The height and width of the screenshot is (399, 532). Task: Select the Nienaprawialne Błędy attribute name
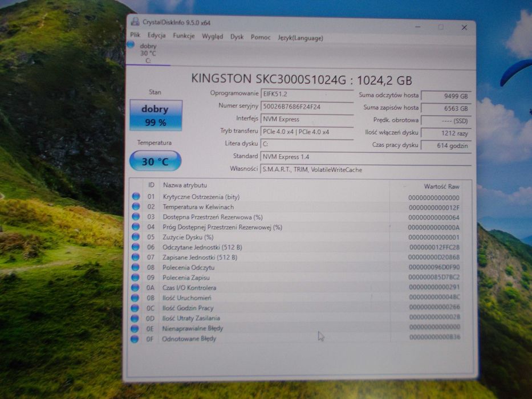pos(192,328)
